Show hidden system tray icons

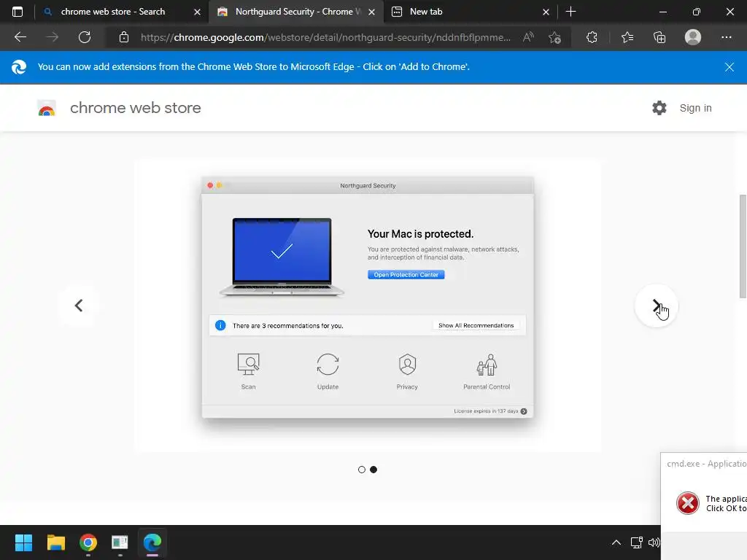tap(616, 542)
